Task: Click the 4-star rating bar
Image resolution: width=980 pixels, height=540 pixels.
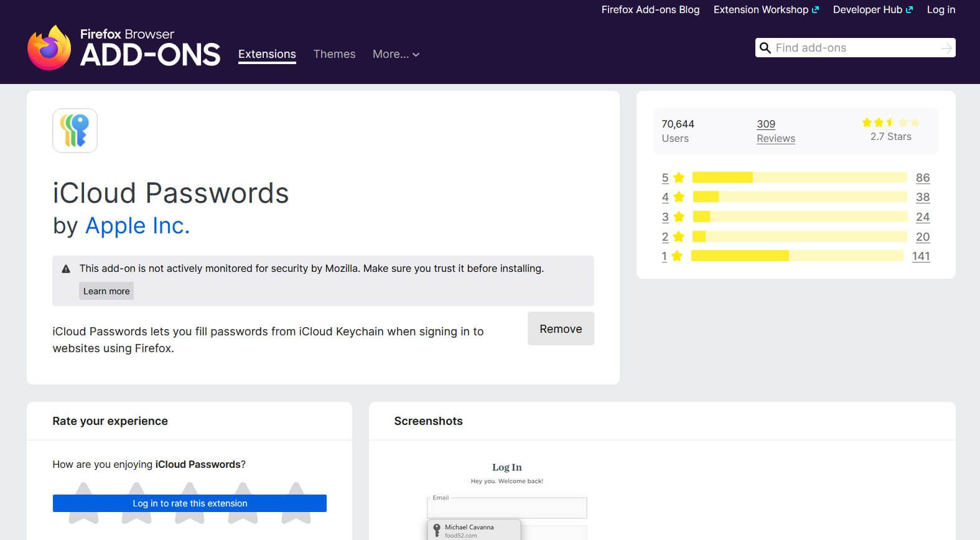Action: click(800, 197)
